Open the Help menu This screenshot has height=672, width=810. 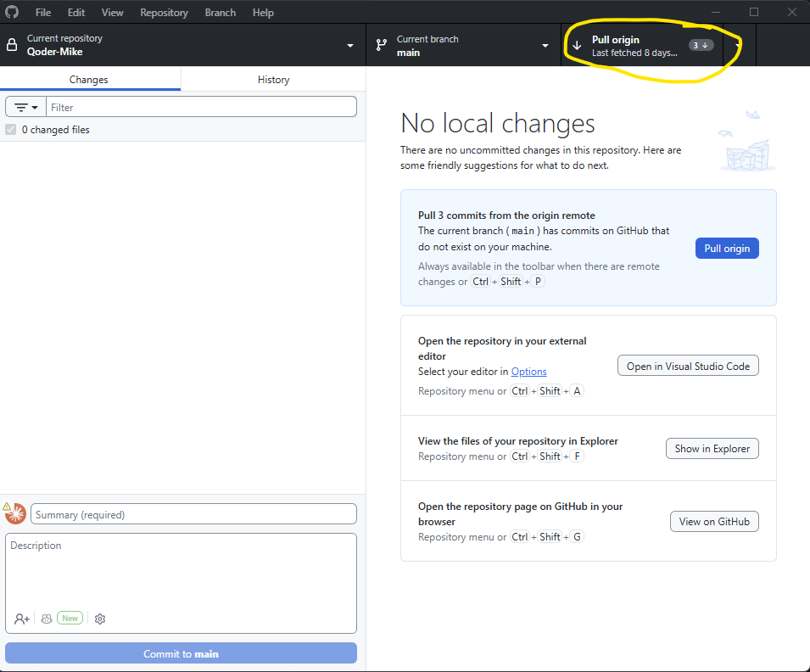(x=263, y=13)
